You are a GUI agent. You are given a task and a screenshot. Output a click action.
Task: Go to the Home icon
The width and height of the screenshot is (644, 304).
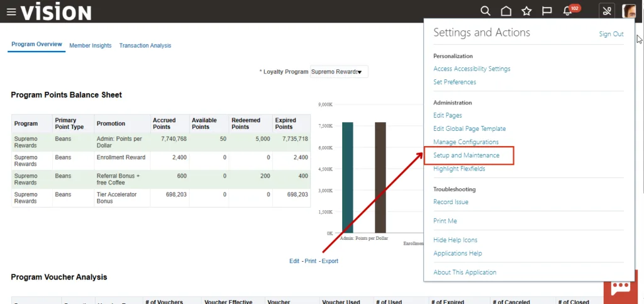pyautogui.click(x=506, y=11)
